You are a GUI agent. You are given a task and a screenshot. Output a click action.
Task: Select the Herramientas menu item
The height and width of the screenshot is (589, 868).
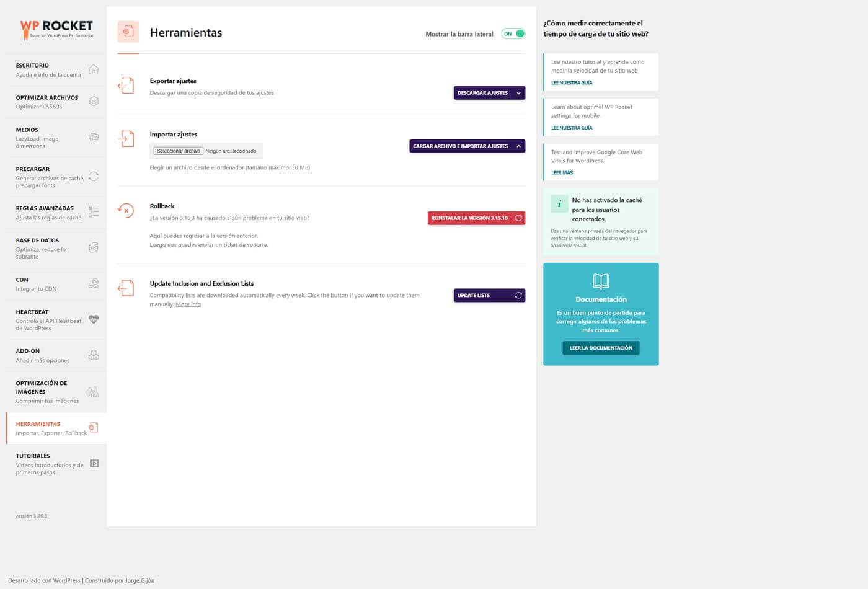tap(56, 428)
